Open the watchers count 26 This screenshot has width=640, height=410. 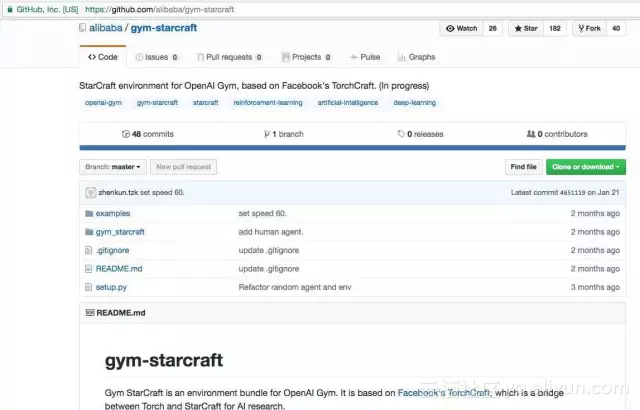493,29
